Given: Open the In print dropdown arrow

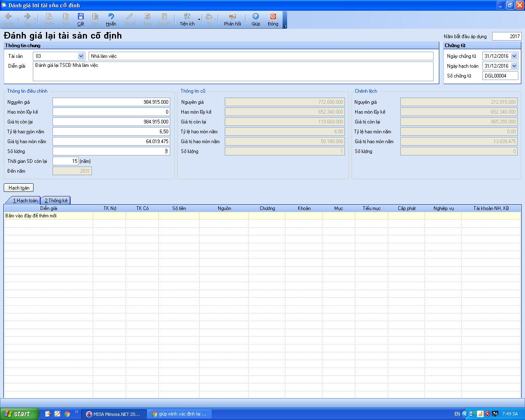Looking at the screenshot, I should point(216,19).
